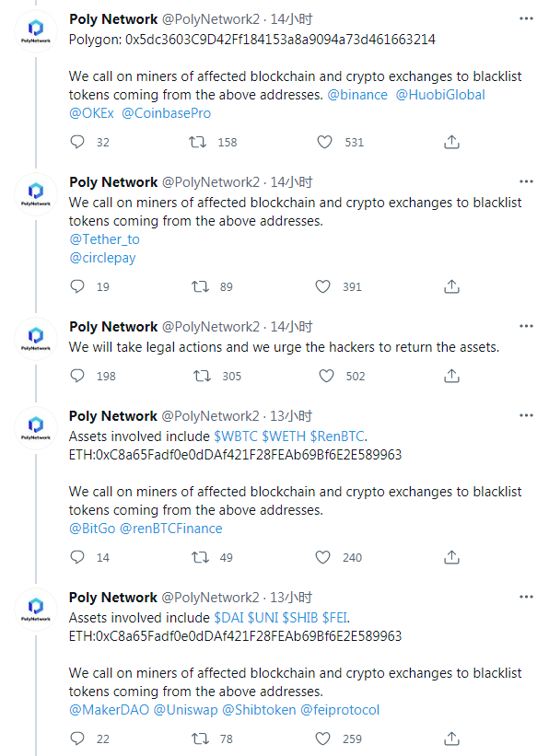
Task: Retweet the post with 49 retweets
Action: pyautogui.click(x=200, y=557)
